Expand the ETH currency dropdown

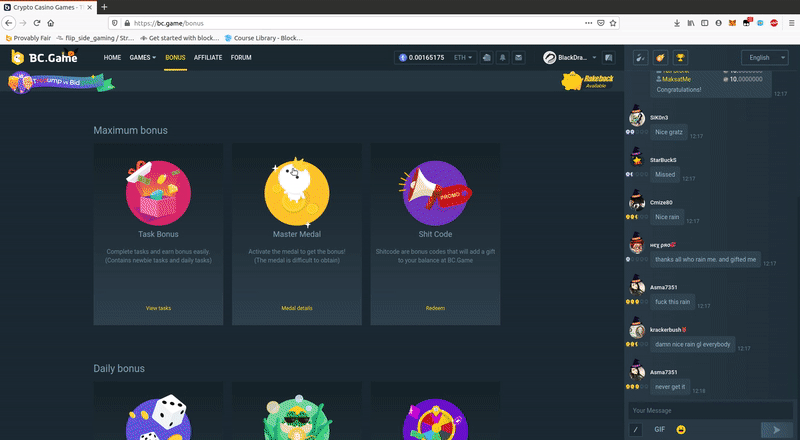coord(464,58)
